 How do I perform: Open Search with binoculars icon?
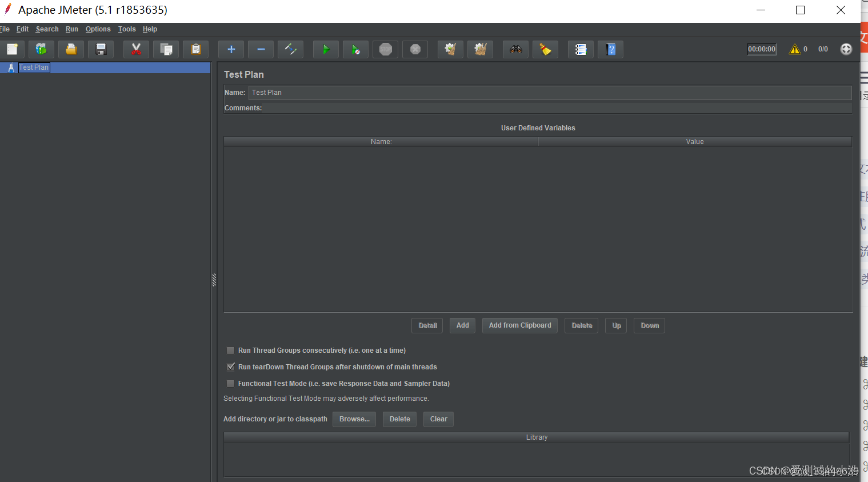coord(515,49)
